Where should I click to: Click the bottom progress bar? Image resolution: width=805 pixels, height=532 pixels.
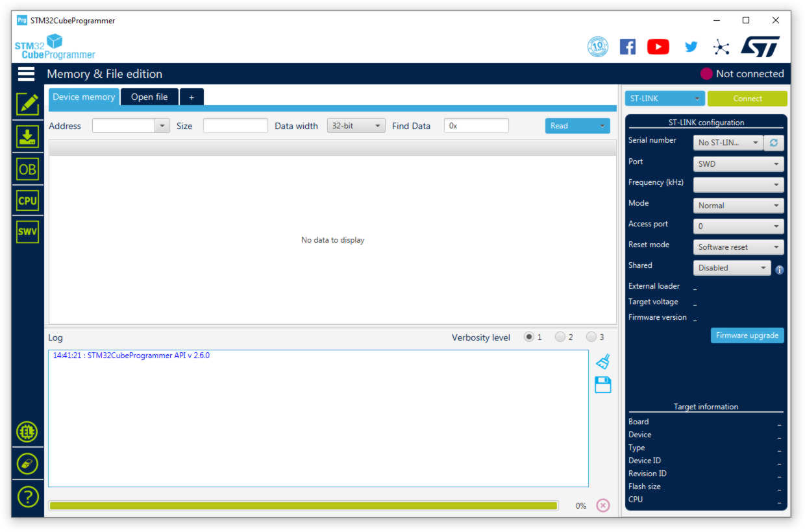303,505
